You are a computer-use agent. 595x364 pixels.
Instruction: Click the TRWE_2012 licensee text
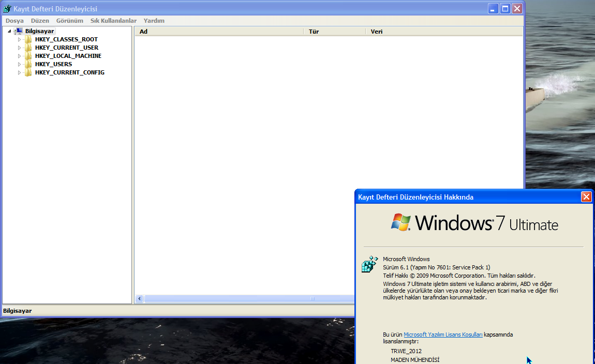point(406,351)
